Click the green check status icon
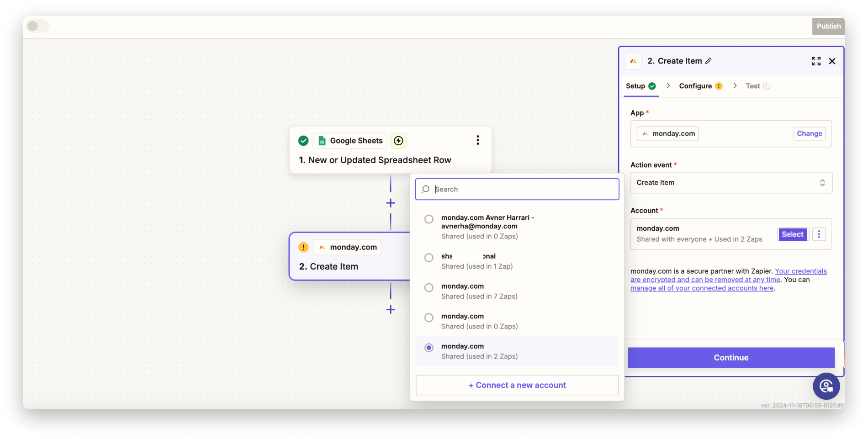This screenshot has height=439, width=868. (x=303, y=141)
